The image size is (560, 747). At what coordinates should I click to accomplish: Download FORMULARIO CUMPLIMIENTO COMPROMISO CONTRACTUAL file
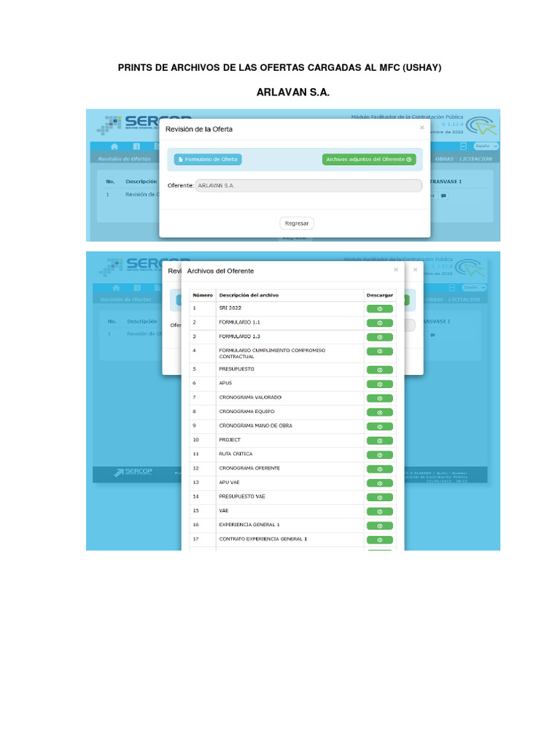(x=379, y=352)
